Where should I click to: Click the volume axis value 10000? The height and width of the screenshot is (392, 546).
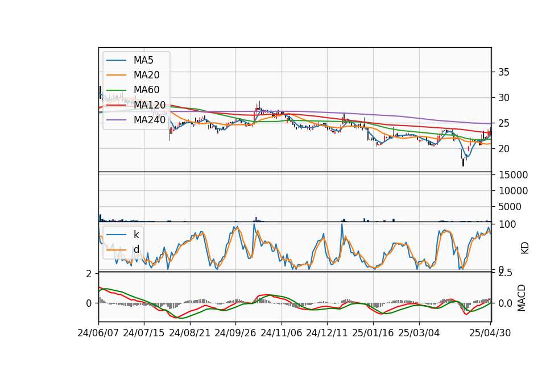tap(513, 191)
